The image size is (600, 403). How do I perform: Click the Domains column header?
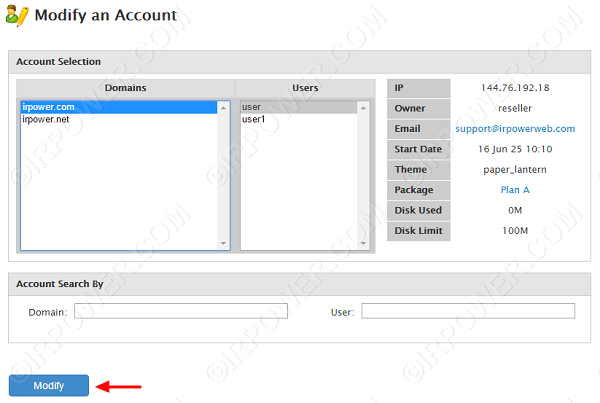[x=125, y=88]
